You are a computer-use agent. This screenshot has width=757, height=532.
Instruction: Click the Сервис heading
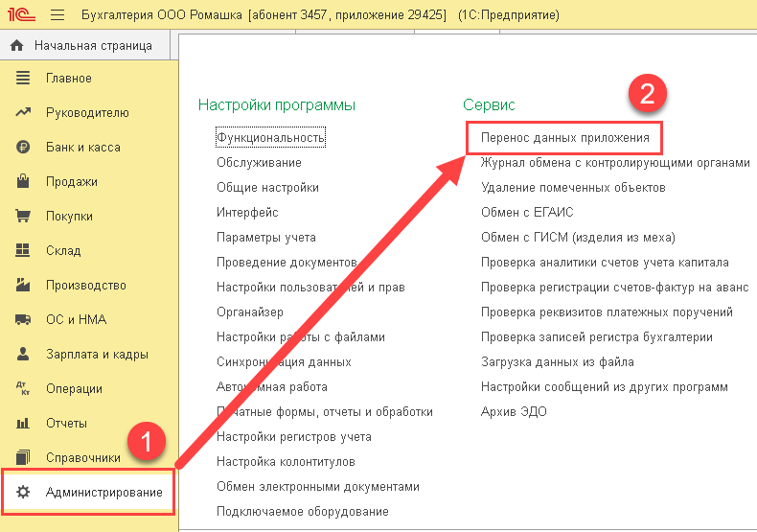point(489,104)
